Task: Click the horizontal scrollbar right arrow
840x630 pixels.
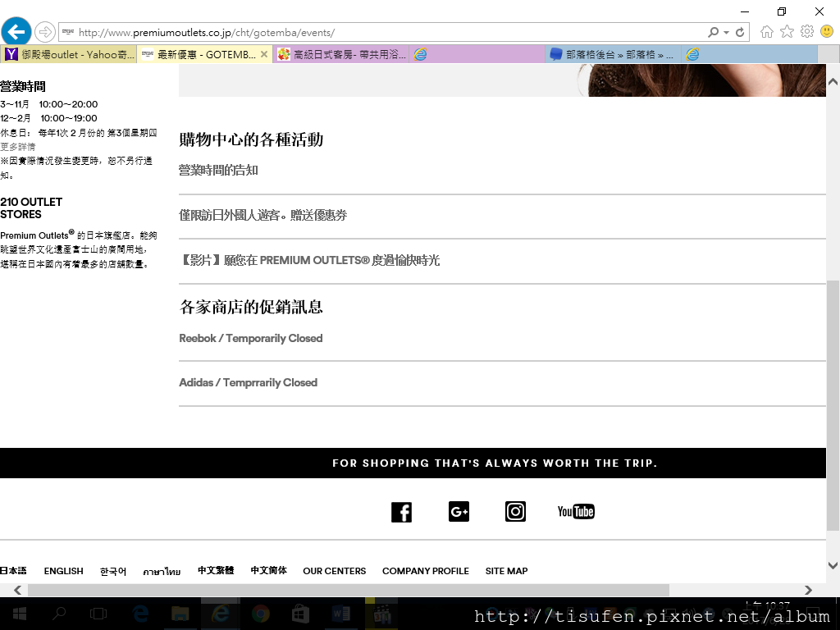Action: pyautogui.click(x=808, y=590)
